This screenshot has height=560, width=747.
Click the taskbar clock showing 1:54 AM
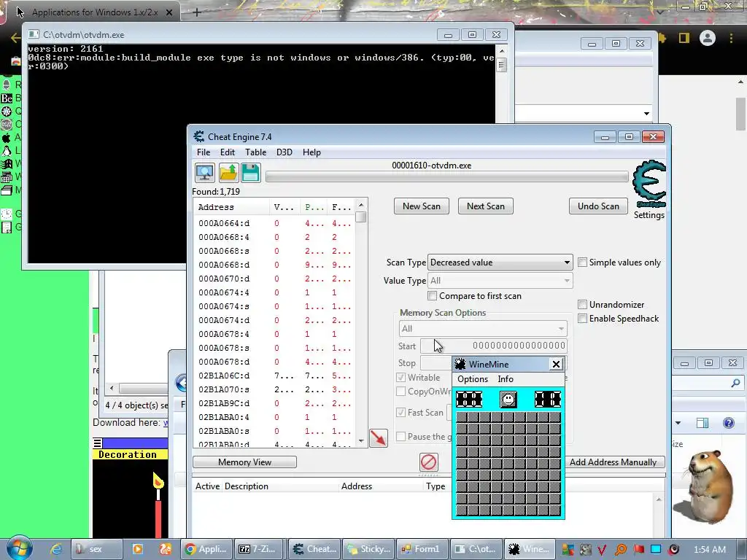pos(709,550)
